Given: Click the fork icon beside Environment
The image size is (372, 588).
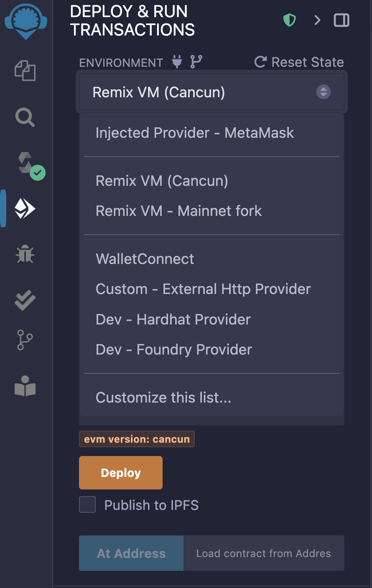Looking at the screenshot, I should click(196, 62).
